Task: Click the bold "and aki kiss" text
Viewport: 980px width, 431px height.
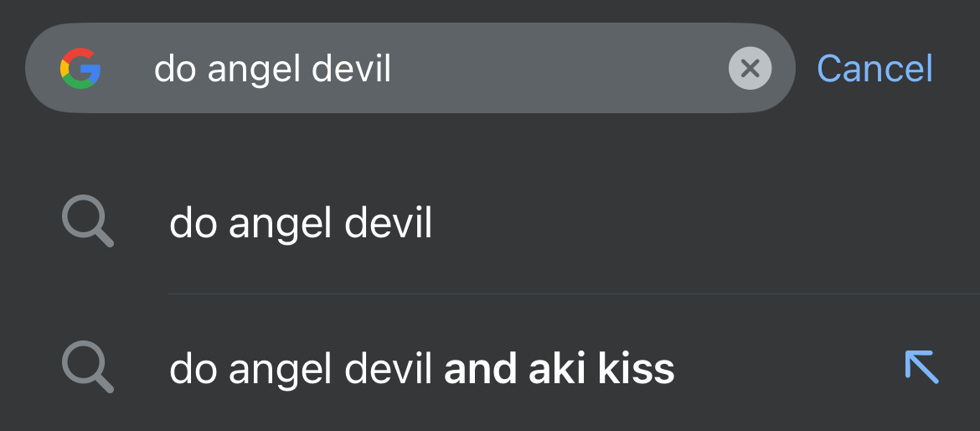Action: [559, 369]
